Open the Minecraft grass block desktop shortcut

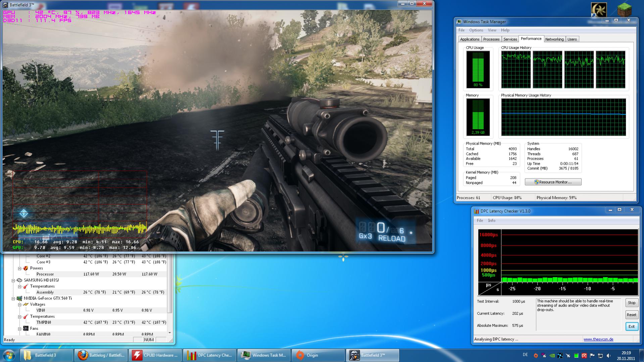pos(624,9)
